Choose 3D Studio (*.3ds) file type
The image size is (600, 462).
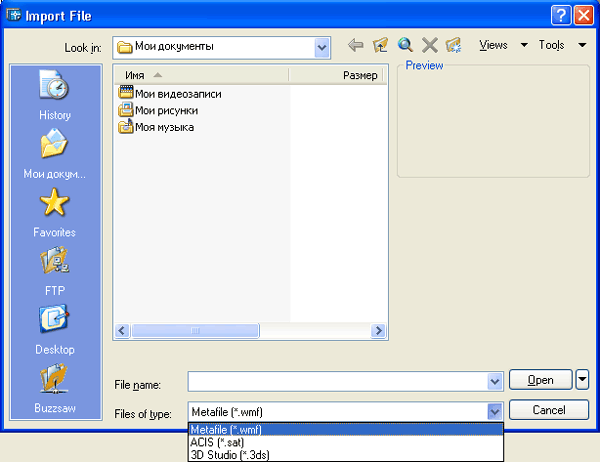(230, 455)
